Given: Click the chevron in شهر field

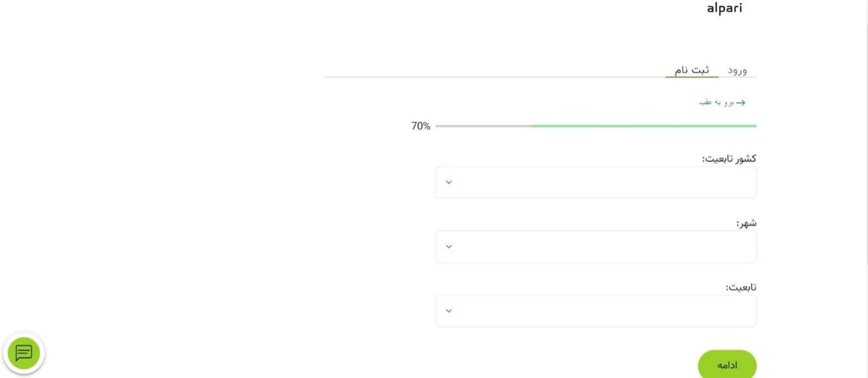Looking at the screenshot, I should 449,246.
